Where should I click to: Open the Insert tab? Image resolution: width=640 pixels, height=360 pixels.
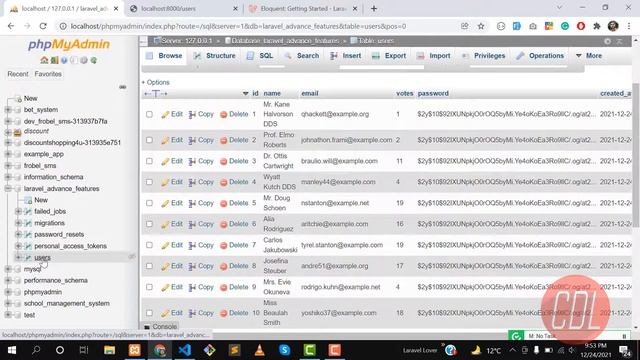346,56
